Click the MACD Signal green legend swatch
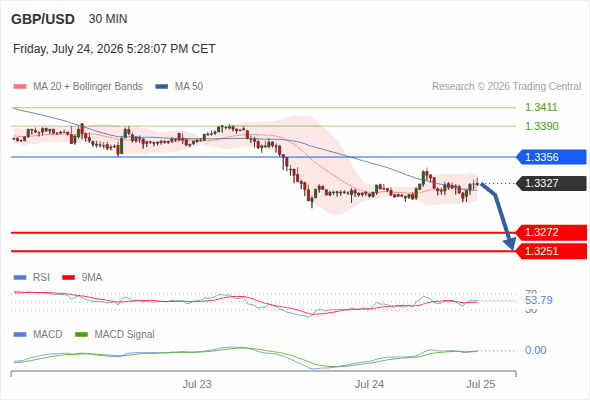The image size is (590, 400). (x=81, y=335)
